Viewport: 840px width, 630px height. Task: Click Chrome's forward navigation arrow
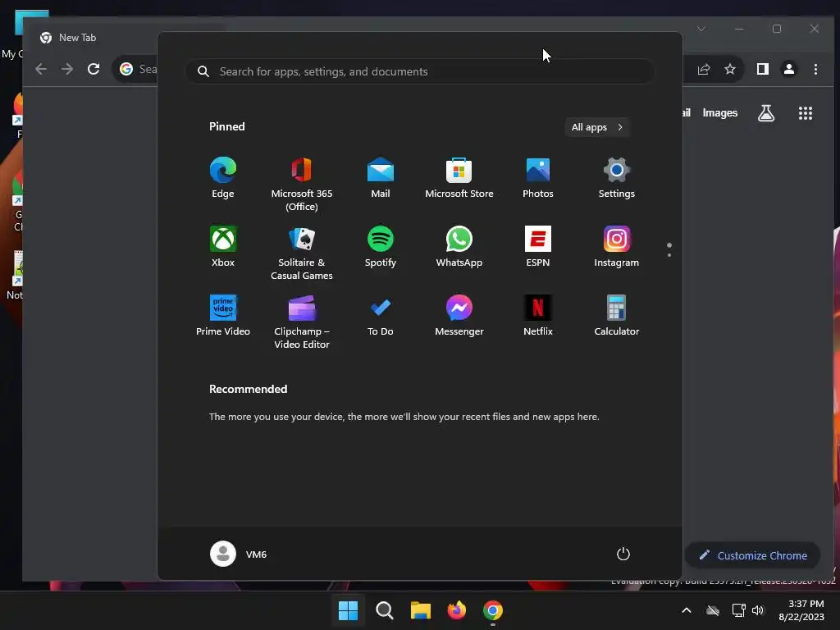pyautogui.click(x=67, y=69)
